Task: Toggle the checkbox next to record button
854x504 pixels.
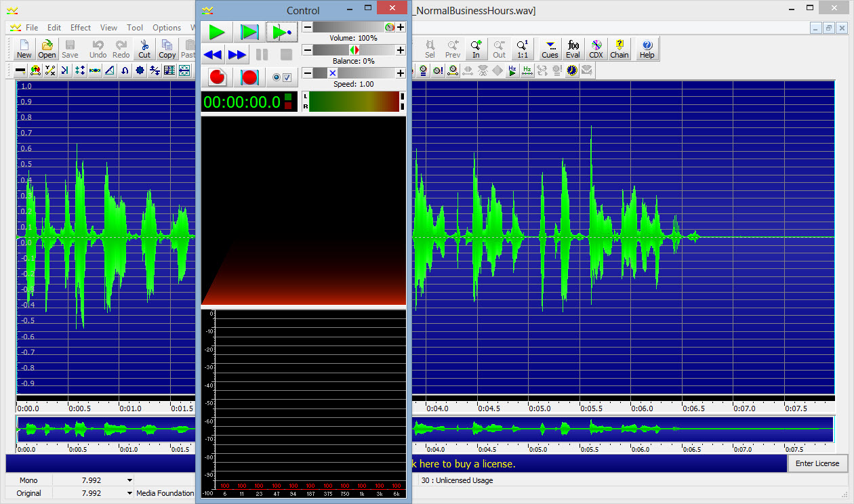Action: 287,77
